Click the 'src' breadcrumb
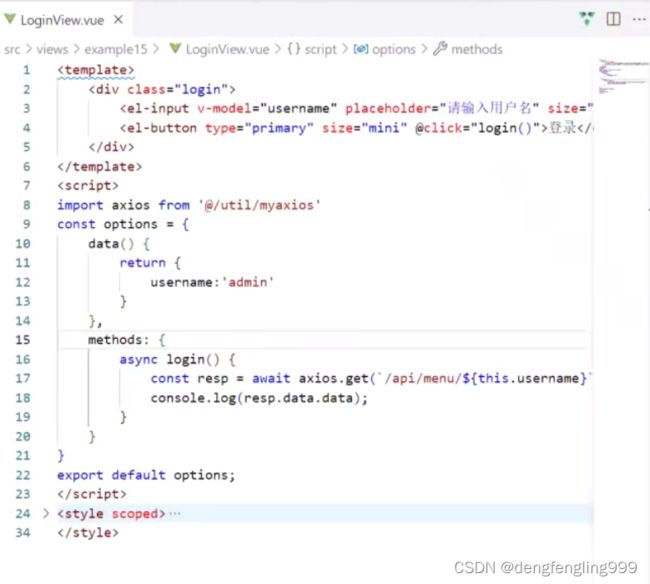 (x=12, y=49)
